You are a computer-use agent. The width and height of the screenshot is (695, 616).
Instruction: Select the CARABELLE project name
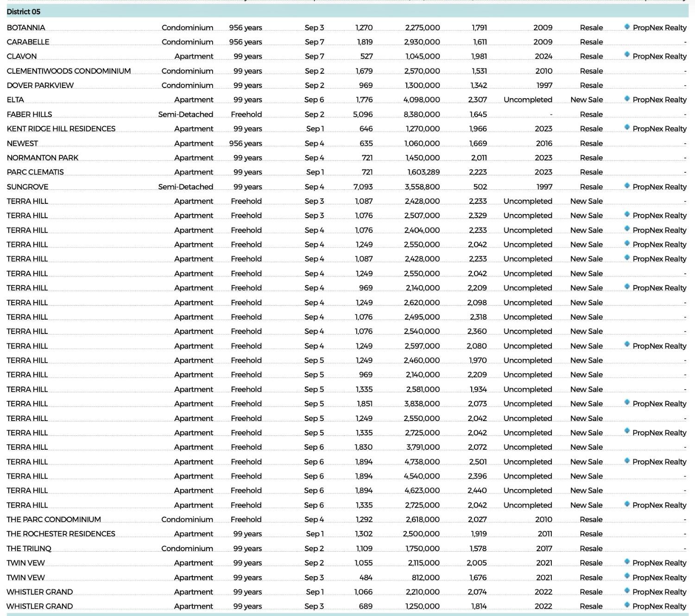28,42
